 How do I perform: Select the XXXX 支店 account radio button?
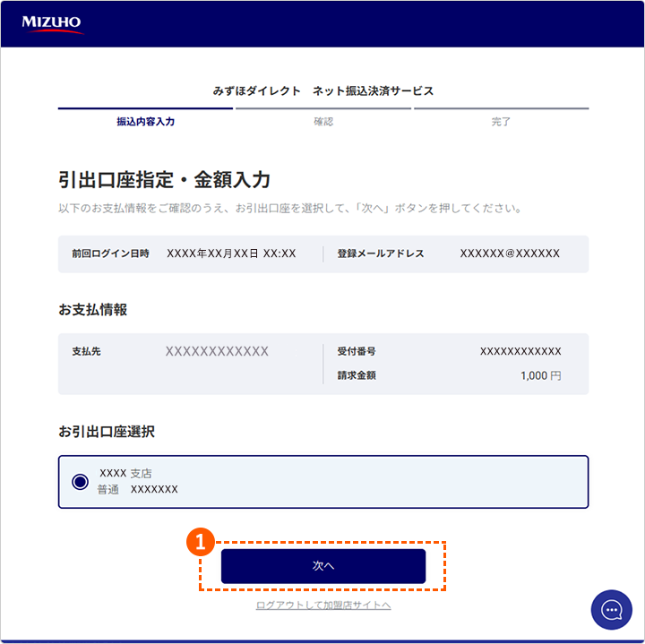pos(80,482)
